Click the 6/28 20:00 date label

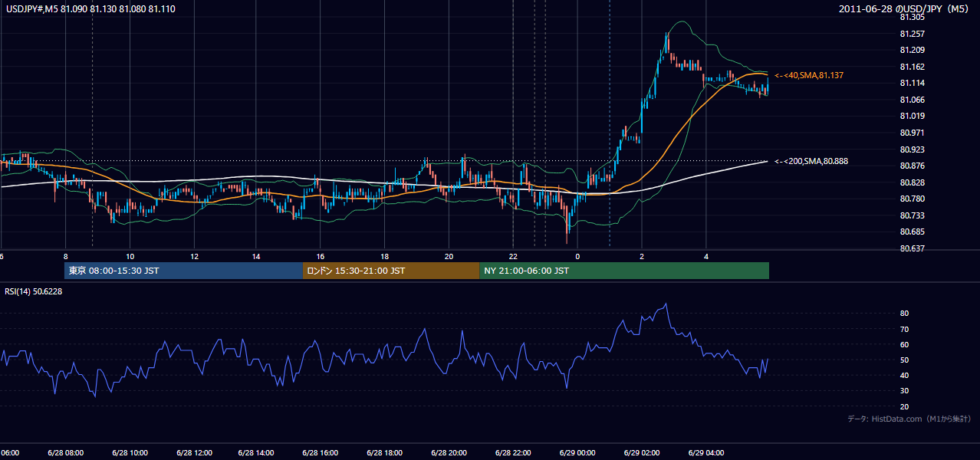[x=449, y=453]
